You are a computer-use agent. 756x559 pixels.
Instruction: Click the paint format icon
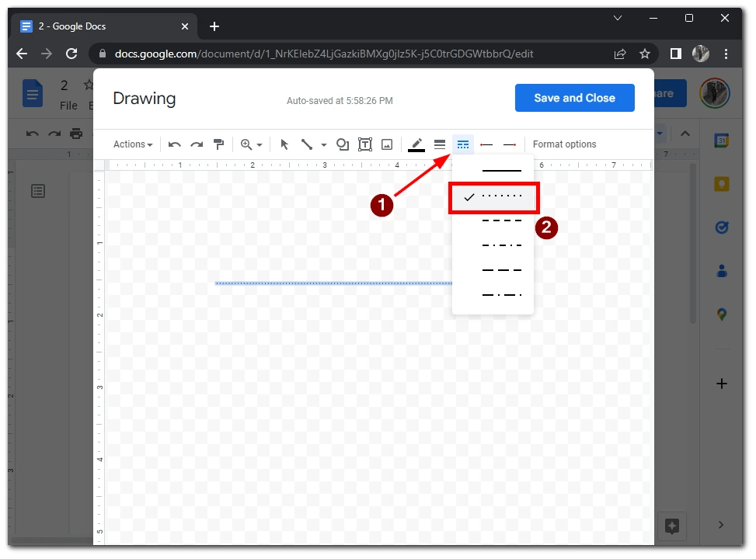[219, 144]
